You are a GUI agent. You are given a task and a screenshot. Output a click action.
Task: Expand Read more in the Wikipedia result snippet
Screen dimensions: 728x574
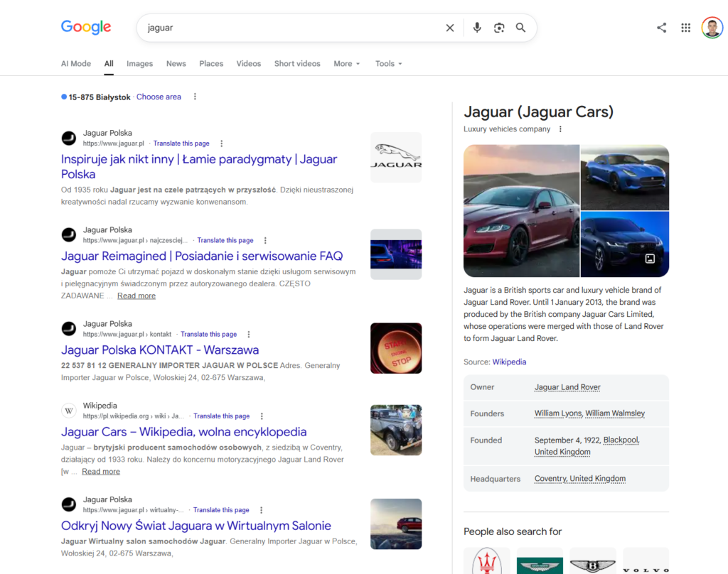click(101, 472)
